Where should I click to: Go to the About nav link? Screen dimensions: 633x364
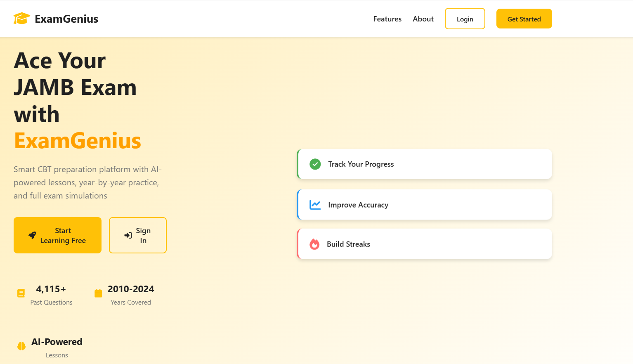click(x=423, y=19)
